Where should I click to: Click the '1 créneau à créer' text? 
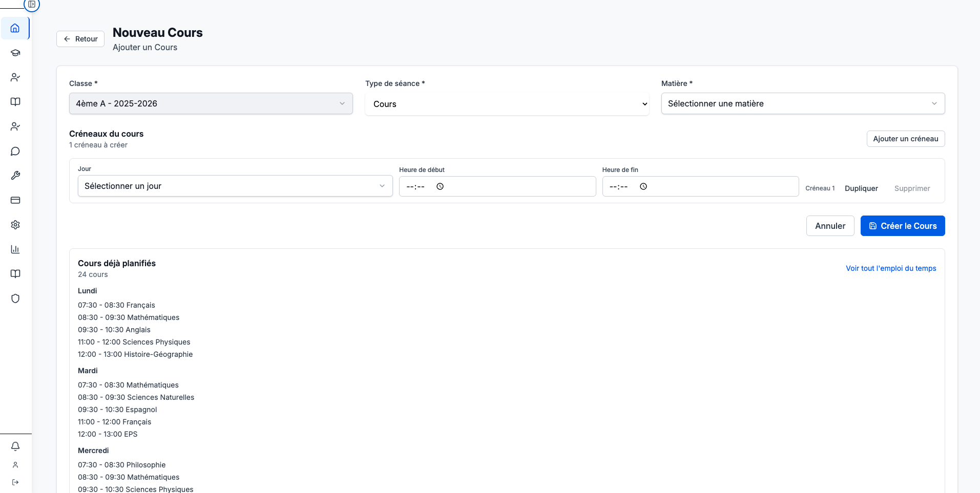[98, 145]
